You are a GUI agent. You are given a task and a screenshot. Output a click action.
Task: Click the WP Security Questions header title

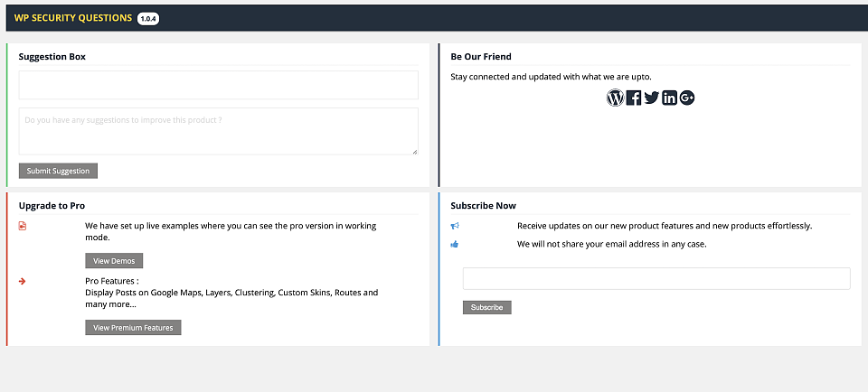click(73, 18)
